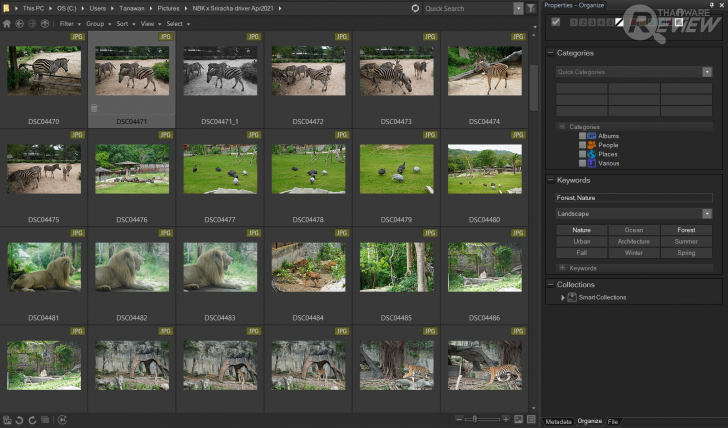
Task: Click the rotate left icon in the bottom toolbar
Action: coord(19,420)
